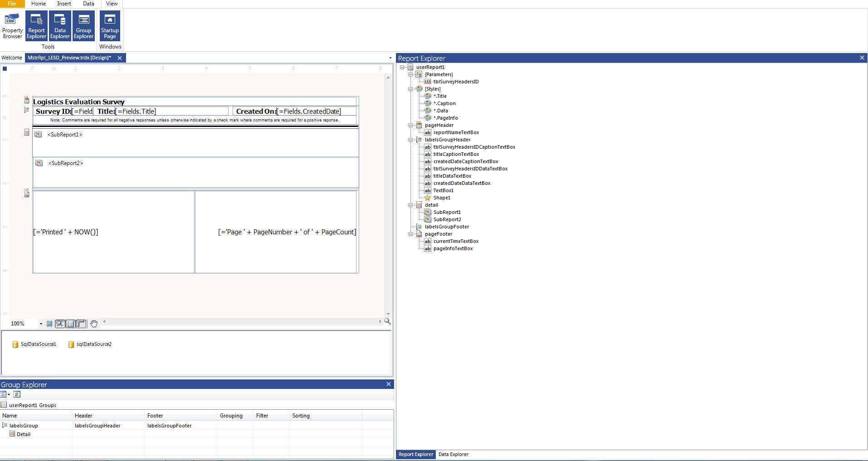Select the tblSurveyHeadersID parameter icon
This screenshot has width=868, height=461.
[x=428, y=82]
